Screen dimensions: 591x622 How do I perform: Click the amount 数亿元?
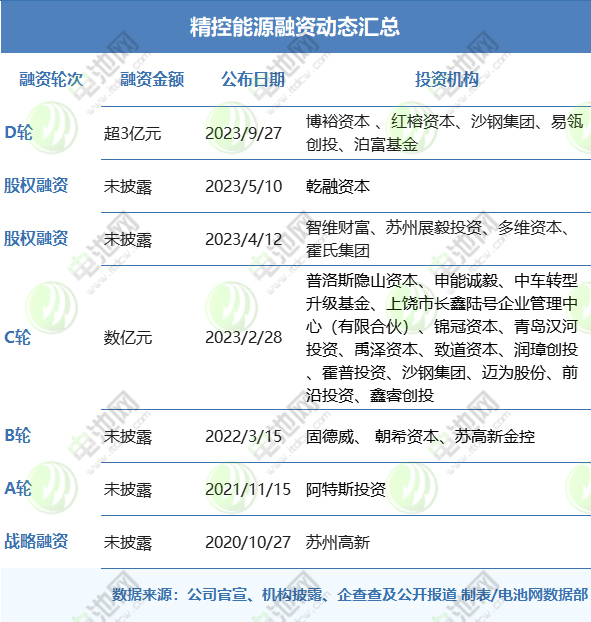click(x=128, y=338)
